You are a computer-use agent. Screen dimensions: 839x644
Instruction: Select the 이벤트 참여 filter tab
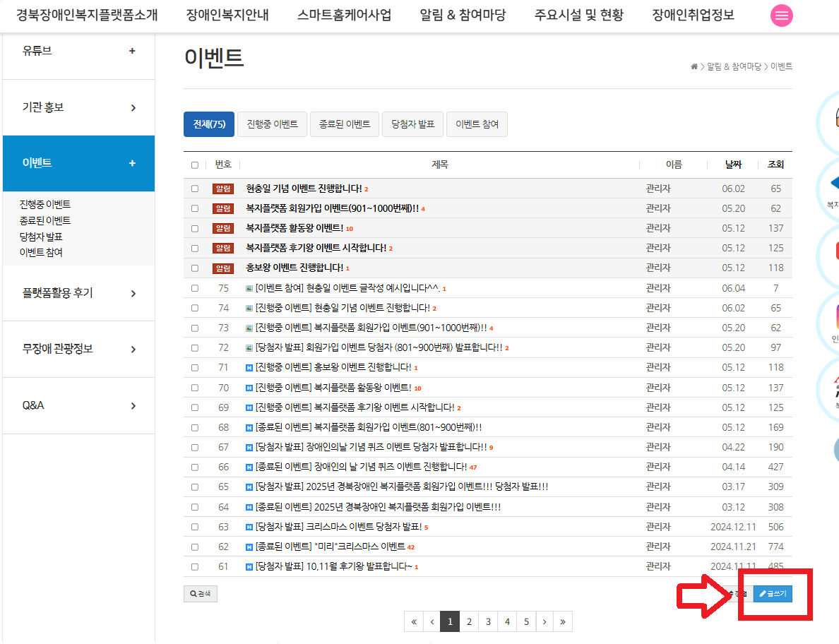[x=477, y=124]
